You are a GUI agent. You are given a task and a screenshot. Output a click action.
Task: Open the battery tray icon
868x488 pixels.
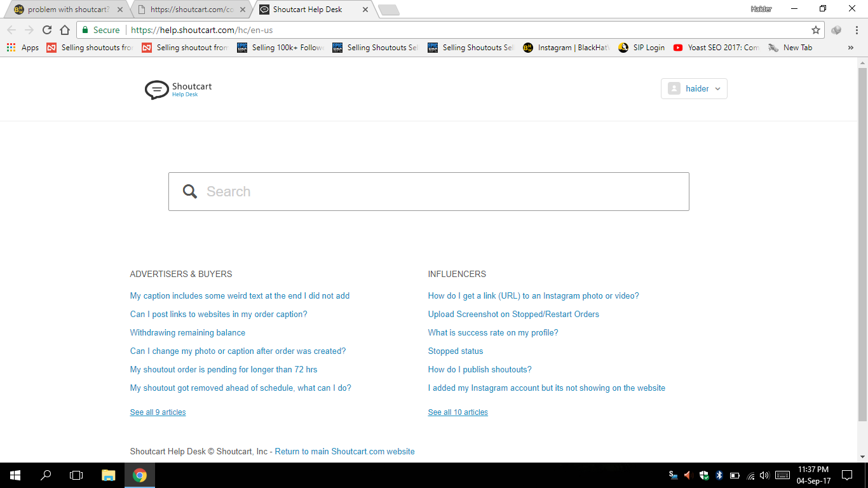(735, 475)
